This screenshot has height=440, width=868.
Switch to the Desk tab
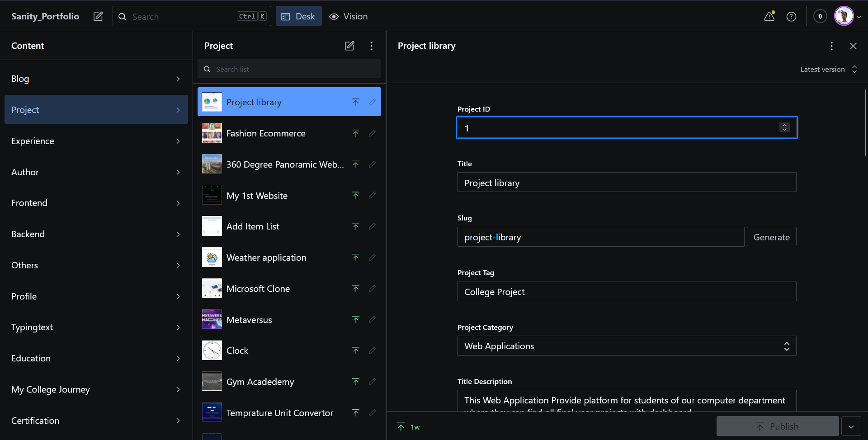pyautogui.click(x=298, y=17)
